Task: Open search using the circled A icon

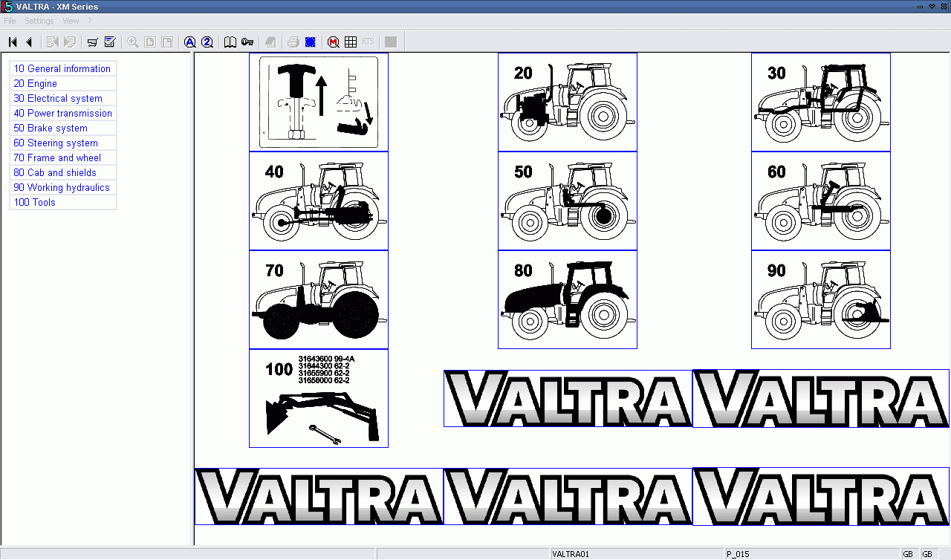Action: [190, 42]
